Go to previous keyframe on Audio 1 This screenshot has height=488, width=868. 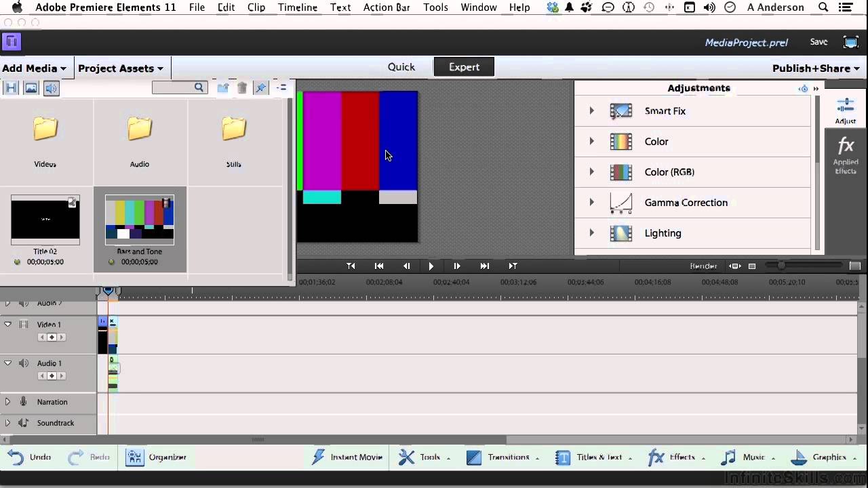click(42, 375)
